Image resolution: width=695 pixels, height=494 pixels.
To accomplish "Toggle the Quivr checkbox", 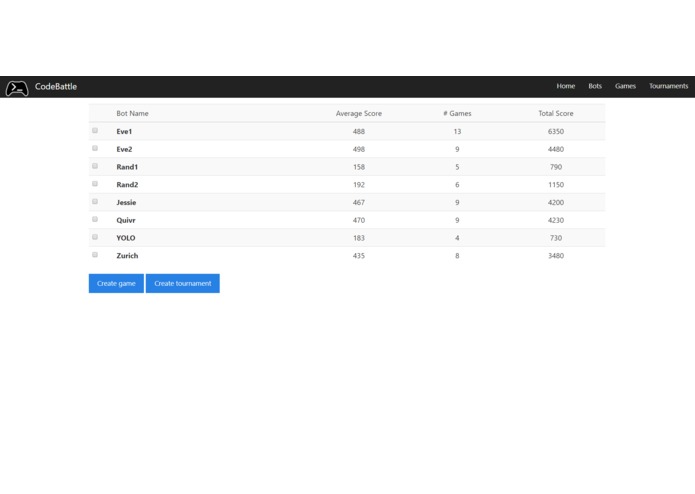I will pos(95,219).
